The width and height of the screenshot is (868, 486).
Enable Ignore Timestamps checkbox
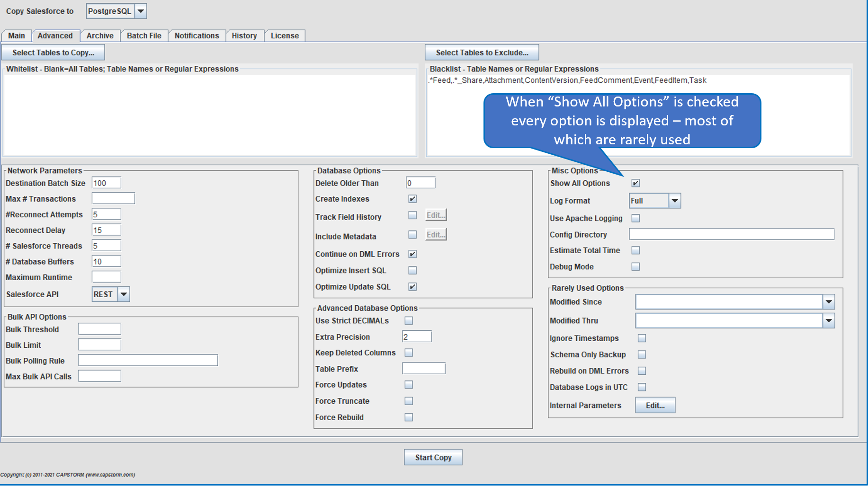[x=642, y=338]
